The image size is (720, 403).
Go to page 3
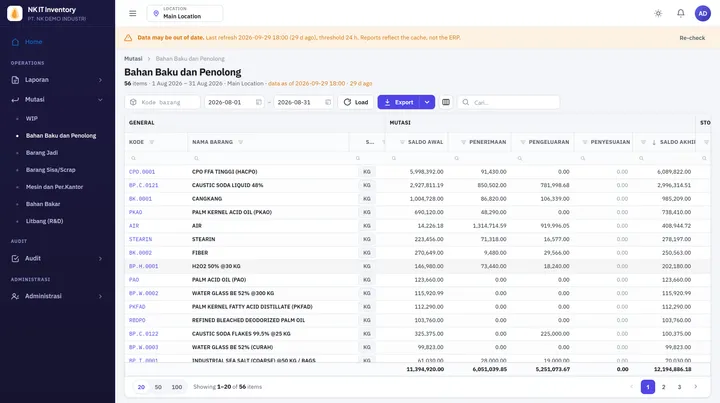click(679, 386)
